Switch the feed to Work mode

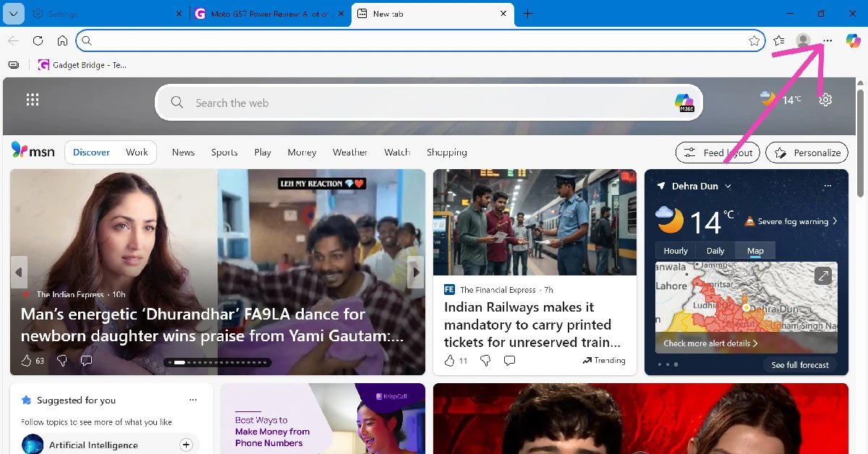coord(137,152)
